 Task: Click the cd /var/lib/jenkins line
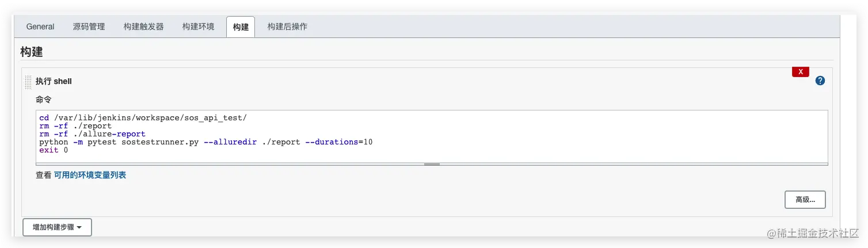[143, 118]
